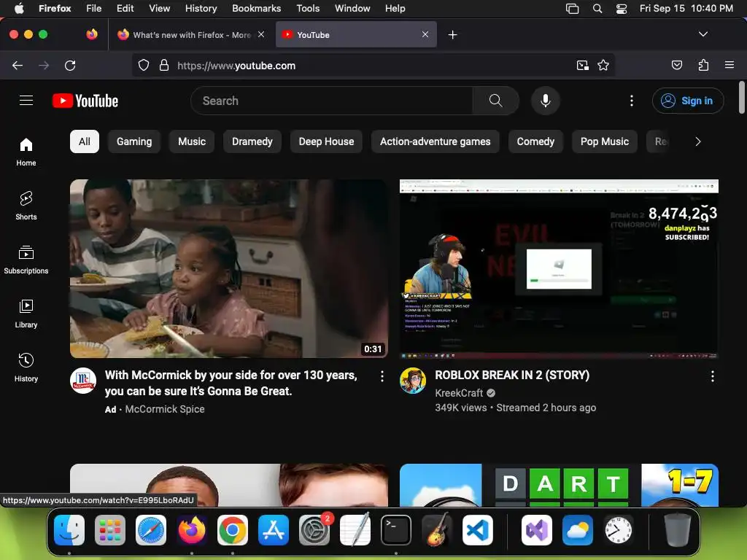
Task: Open Visual Studio Code from Dock
Action: pos(477,530)
